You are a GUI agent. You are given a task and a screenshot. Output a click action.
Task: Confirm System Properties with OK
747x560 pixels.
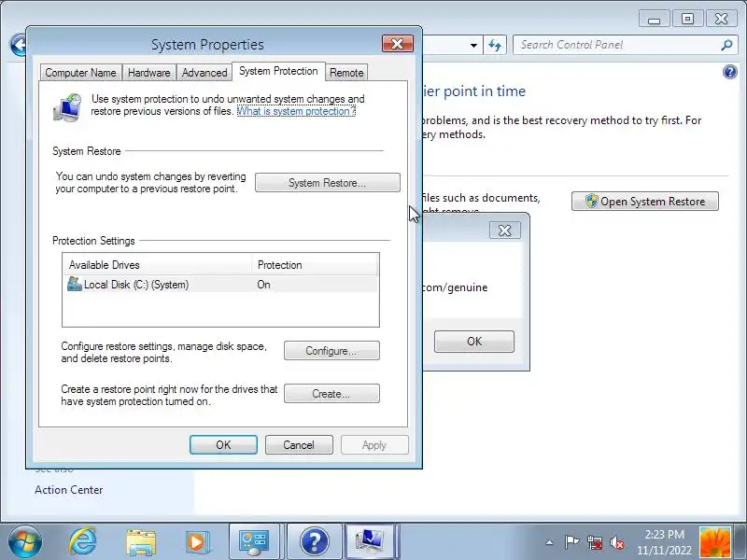[x=223, y=445]
